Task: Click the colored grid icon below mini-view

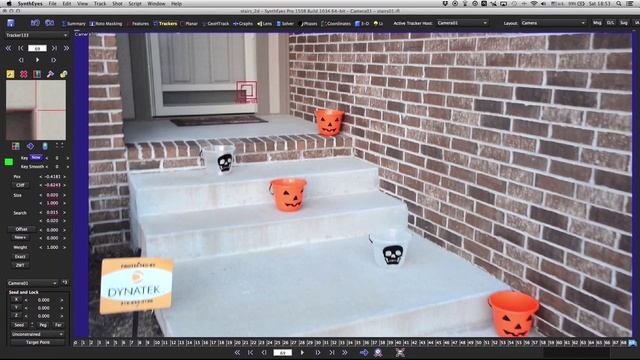Action: click(x=16, y=146)
